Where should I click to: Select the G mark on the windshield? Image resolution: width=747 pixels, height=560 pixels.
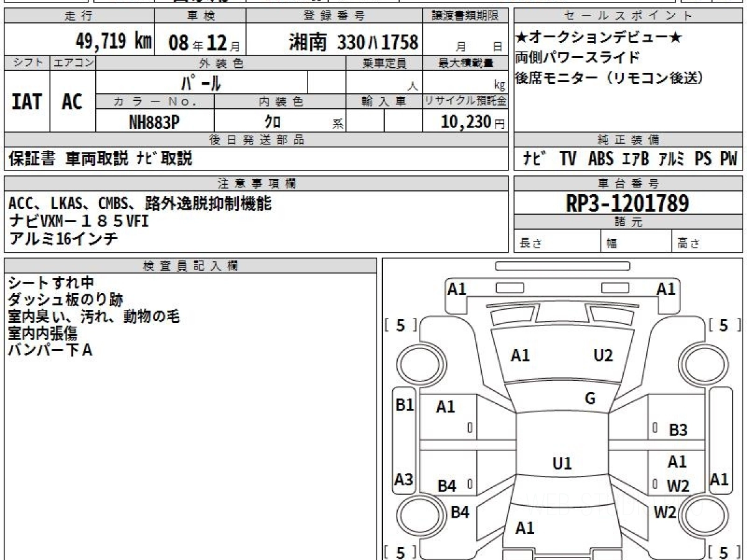tap(590, 399)
